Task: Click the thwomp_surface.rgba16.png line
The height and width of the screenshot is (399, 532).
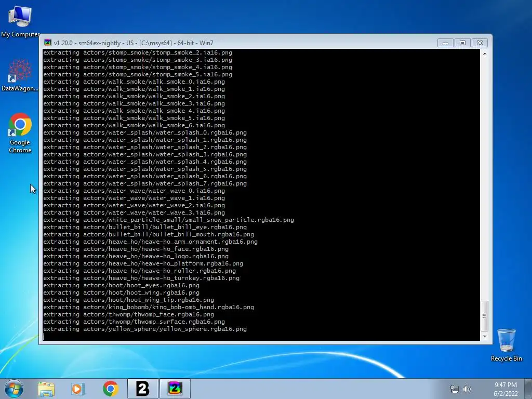Action: (134, 322)
